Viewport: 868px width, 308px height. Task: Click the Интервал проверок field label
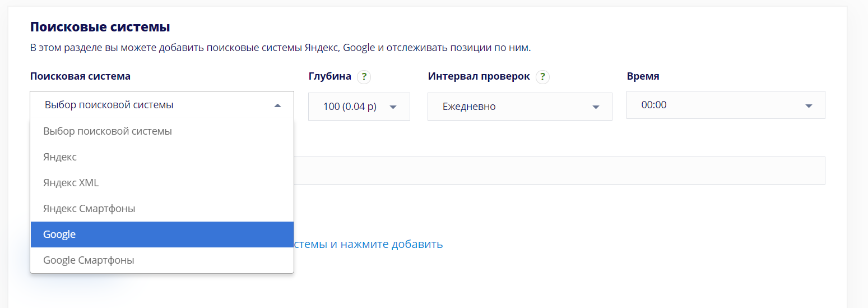tap(479, 76)
